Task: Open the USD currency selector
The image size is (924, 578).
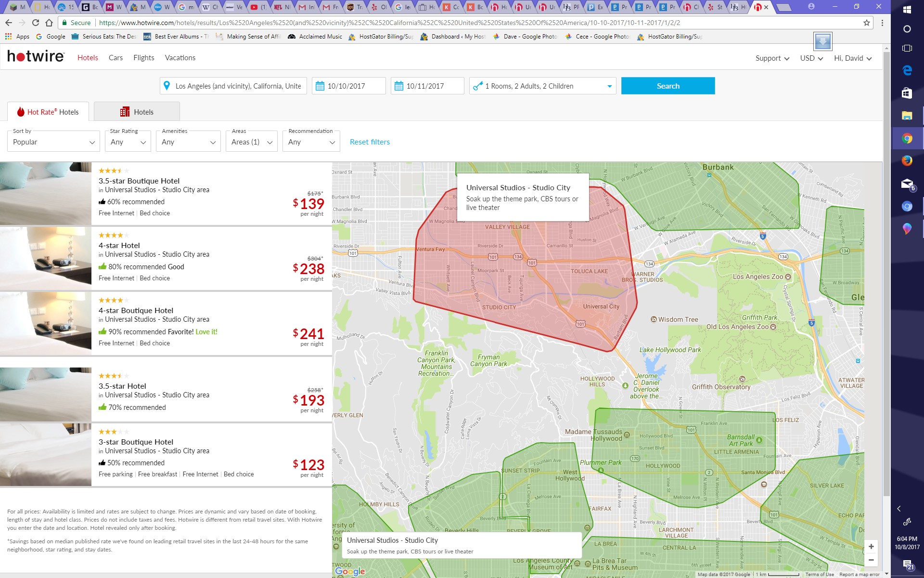Action: point(811,58)
